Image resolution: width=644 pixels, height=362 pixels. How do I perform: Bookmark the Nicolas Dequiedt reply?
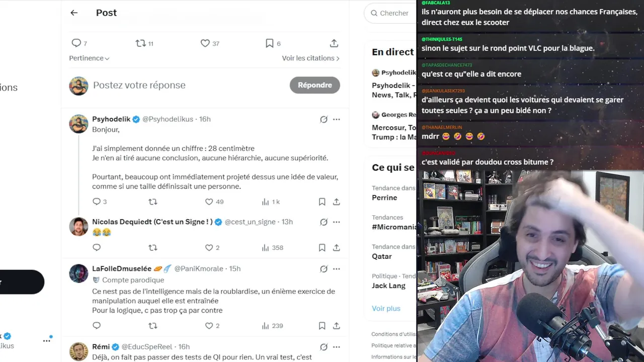[x=322, y=247]
